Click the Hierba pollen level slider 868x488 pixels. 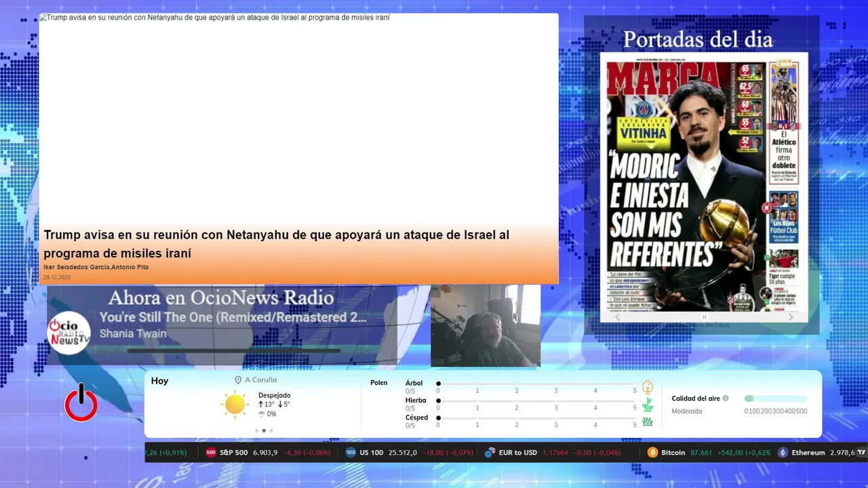pyautogui.click(x=536, y=401)
